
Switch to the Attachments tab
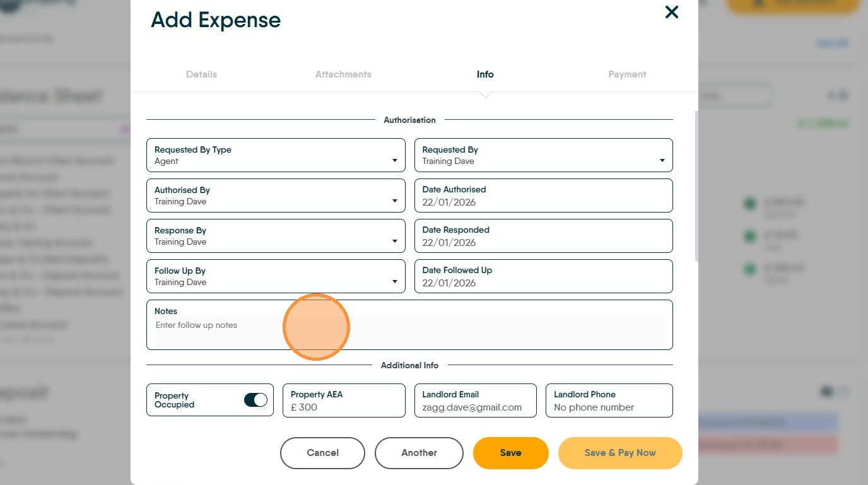[x=343, y=74]
